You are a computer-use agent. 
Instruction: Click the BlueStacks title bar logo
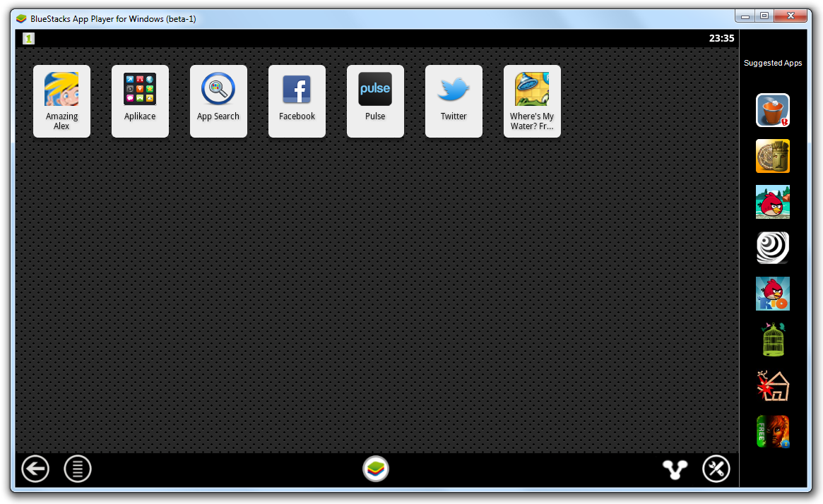(x=21, y=19)
